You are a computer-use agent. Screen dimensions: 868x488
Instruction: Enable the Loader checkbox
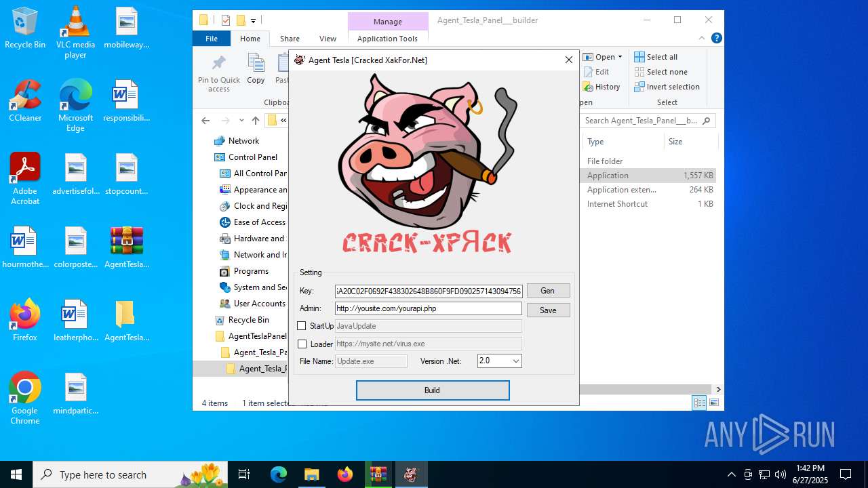302,344
